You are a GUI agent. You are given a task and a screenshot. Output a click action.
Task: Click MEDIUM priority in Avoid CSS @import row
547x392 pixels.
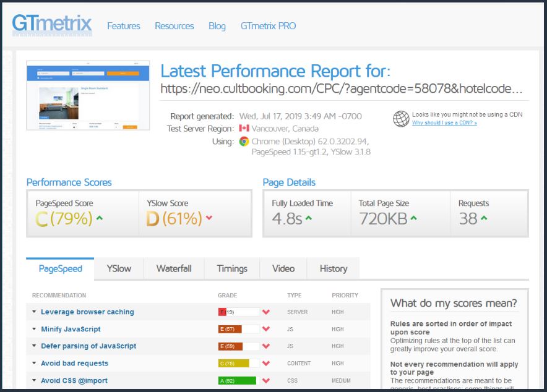click(x=341, y=380)
